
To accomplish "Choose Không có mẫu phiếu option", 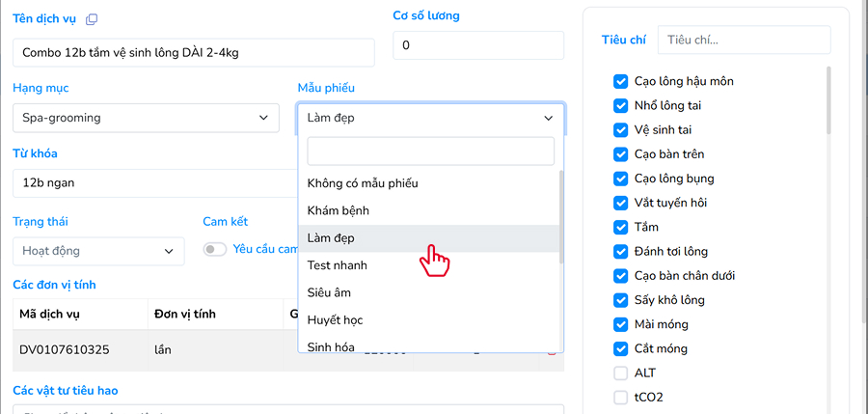I will tap(428, 183).
